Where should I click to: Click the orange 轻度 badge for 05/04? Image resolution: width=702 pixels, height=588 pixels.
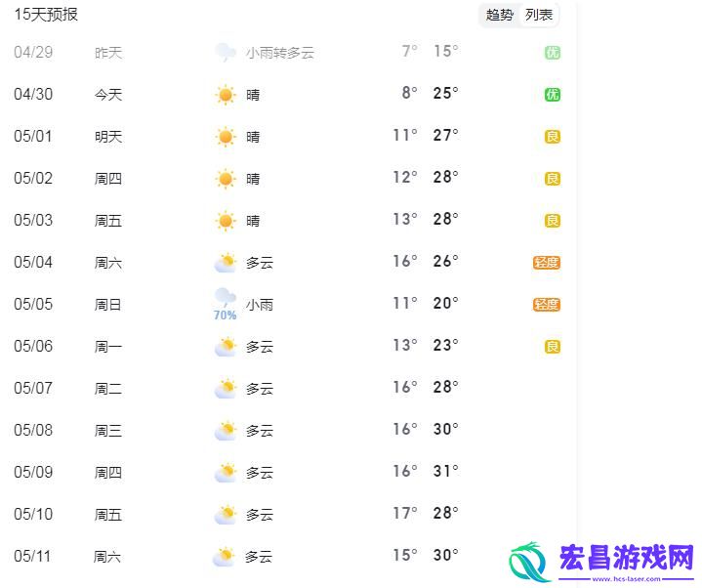[547, 263]
